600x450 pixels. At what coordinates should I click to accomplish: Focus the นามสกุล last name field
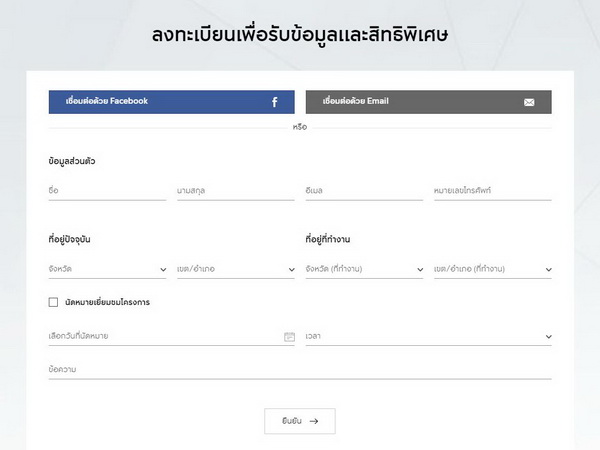point(235,190)
